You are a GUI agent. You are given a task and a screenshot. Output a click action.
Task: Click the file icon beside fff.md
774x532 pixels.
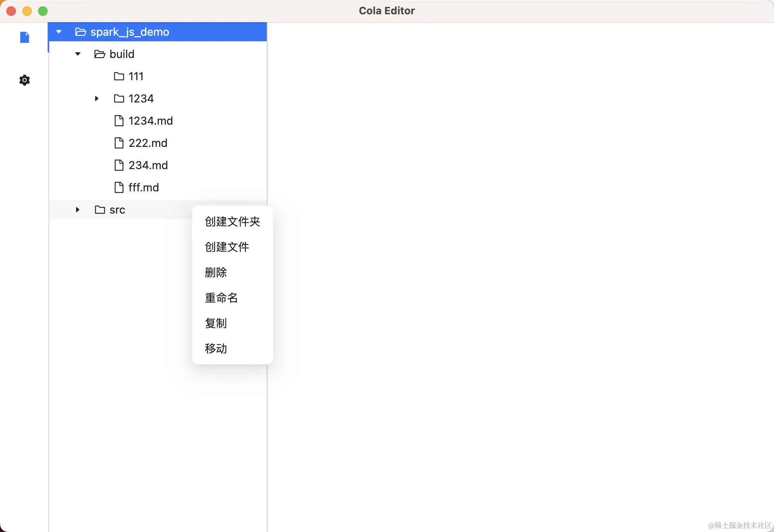tap(119, 187)
